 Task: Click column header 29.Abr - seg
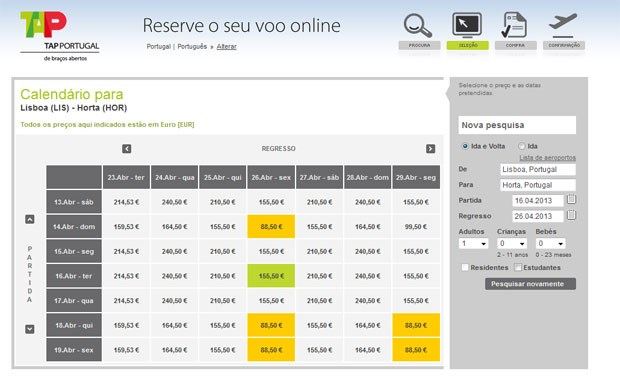(x=416, y=177)
